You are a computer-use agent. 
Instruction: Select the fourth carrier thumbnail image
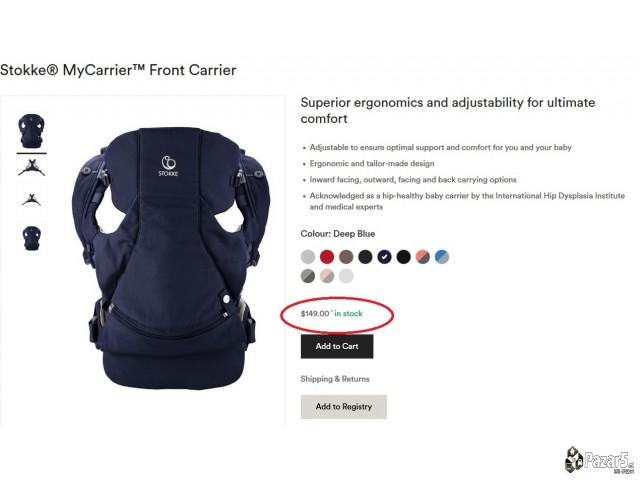tap(31, 238)
